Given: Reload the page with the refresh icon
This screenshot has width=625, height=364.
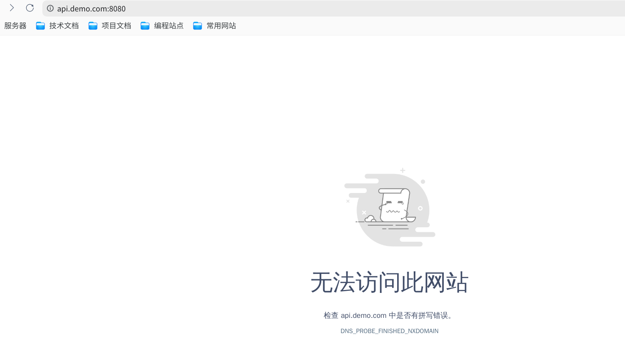Looking at the screenshot, I should [30, 8].
